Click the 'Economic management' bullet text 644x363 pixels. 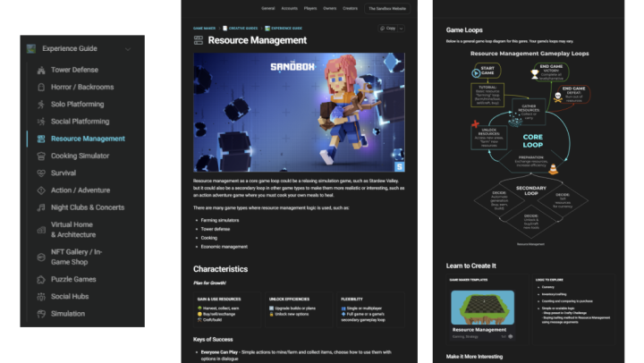coord(225,247)
